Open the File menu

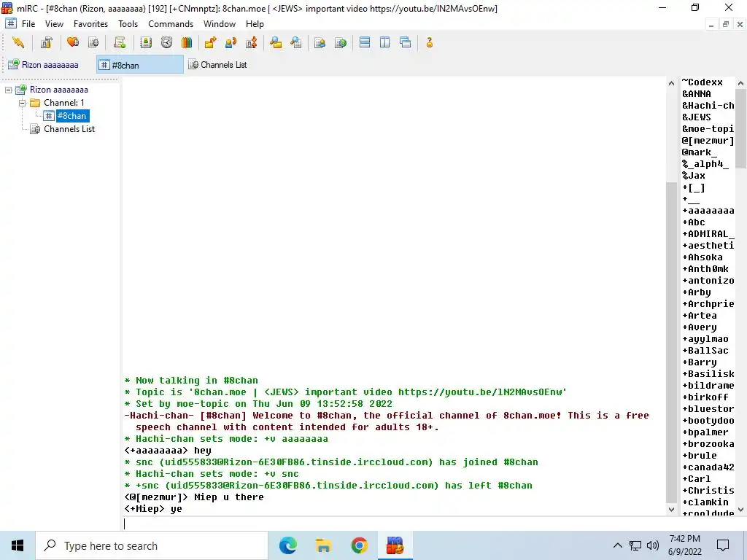click(x=28, y=24)
